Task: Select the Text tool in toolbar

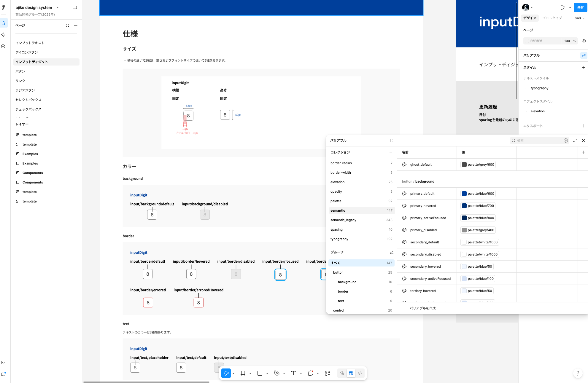Action: click(294, 373)
